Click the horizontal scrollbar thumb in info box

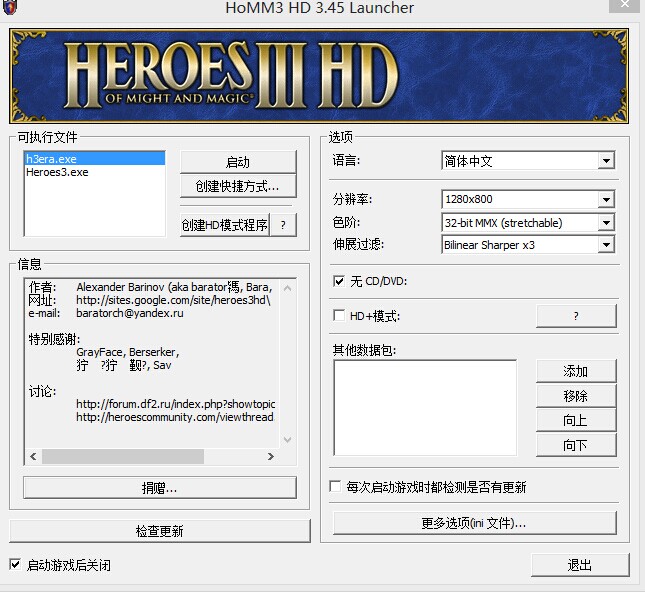(123, 456)
